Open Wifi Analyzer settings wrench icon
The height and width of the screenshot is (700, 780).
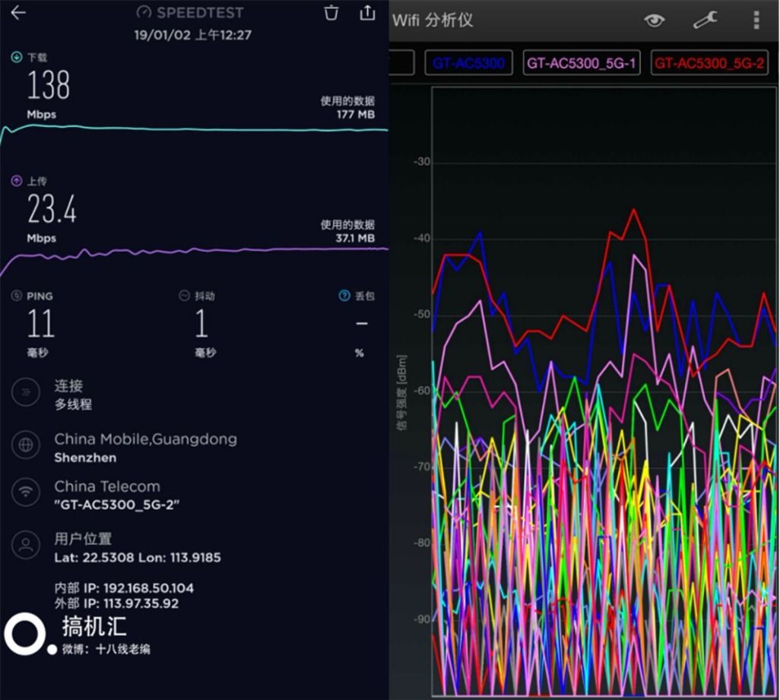[705, 20]
